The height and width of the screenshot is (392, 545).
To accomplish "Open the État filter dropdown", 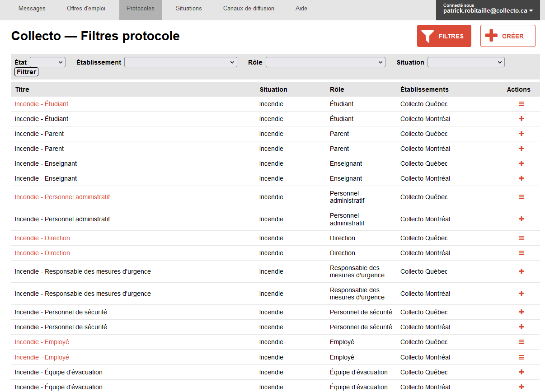I will (x=47, y=62).
